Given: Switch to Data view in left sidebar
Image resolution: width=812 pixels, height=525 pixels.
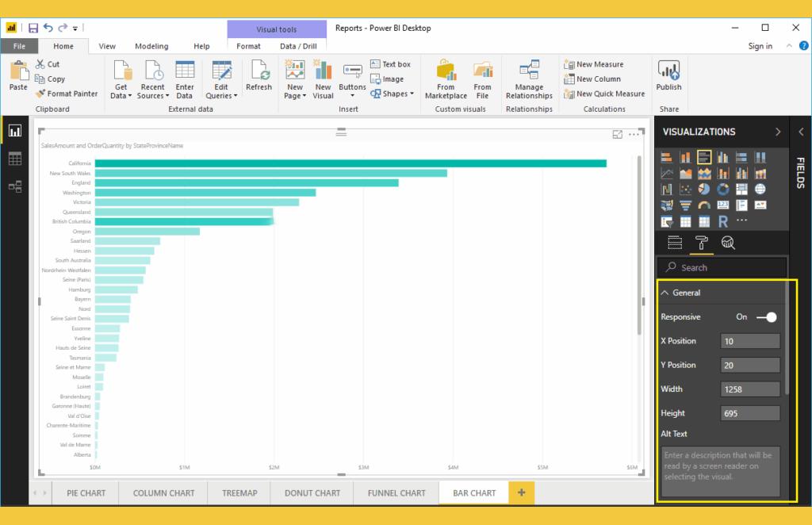Looking at the screenshot, I should (15, 159).
